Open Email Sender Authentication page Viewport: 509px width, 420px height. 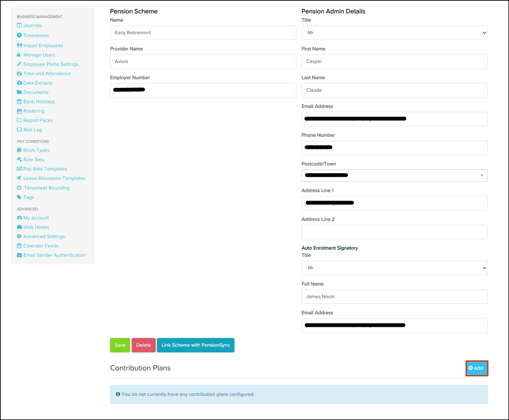(54, 255)
